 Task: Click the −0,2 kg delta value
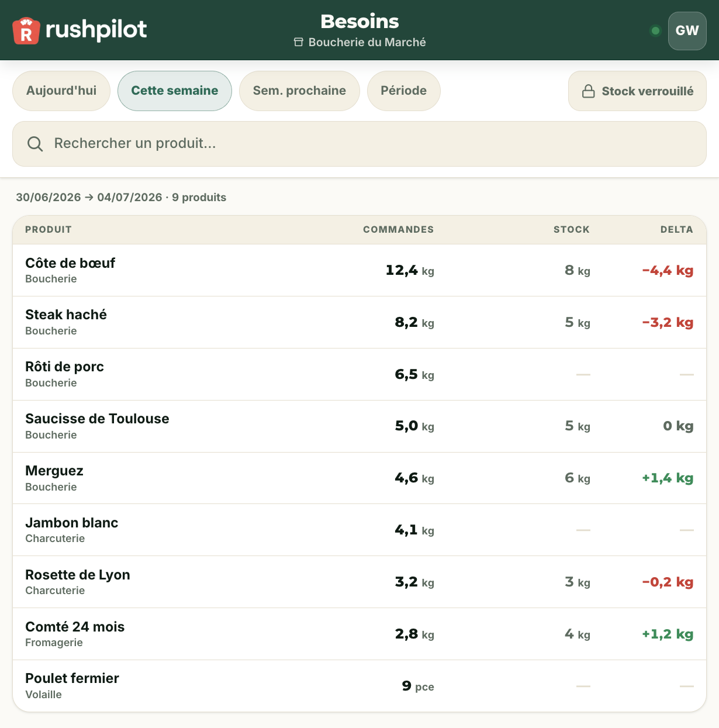pyautogui.click(x=668, y=582)
